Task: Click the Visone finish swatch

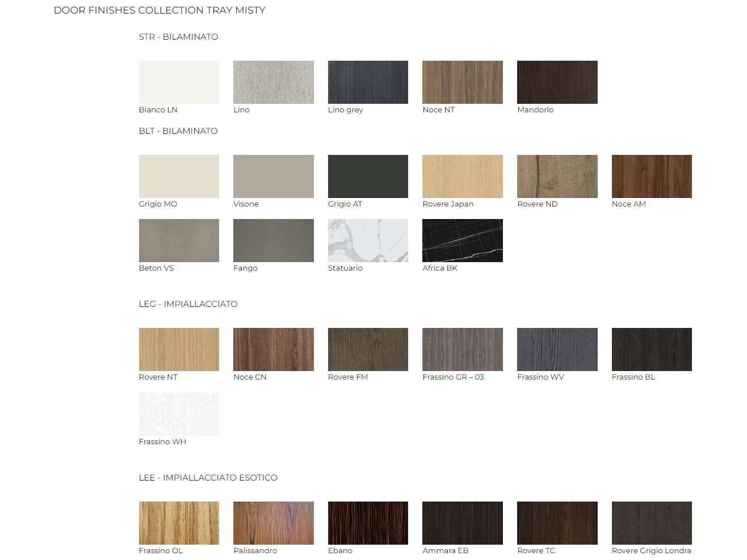Action: (x=273, y=176)
